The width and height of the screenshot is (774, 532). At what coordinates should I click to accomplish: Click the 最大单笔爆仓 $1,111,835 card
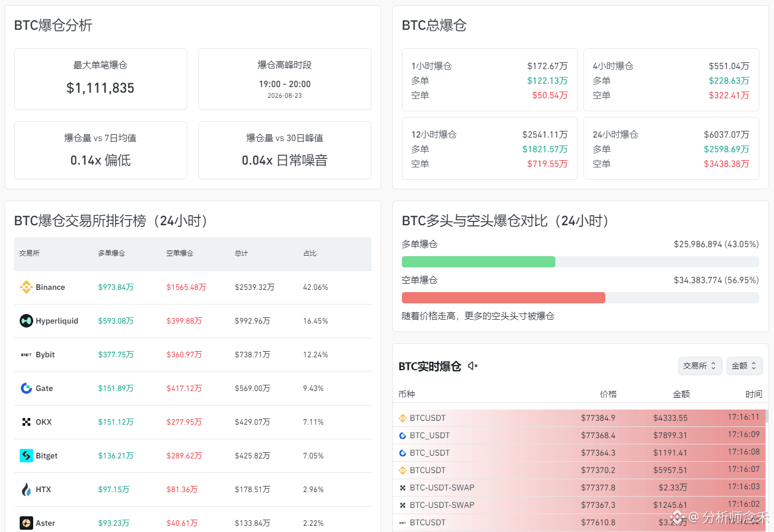click(101, 79)
